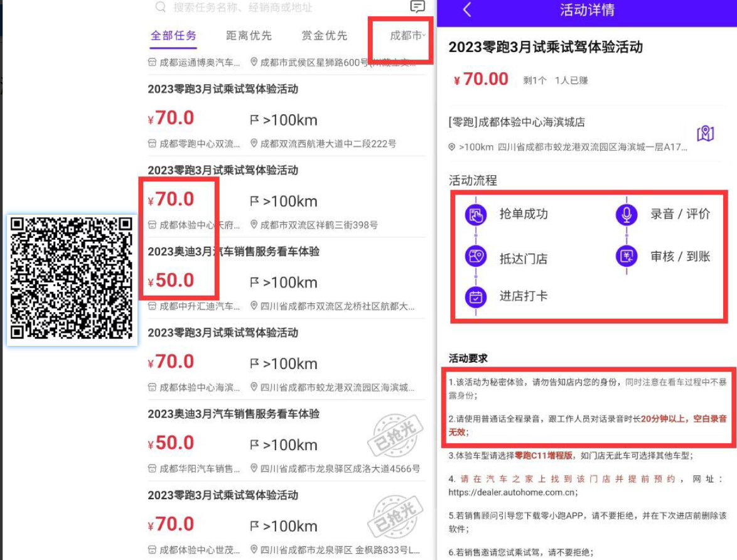Click location pin beside 成都市双流区祥鹤三街398号
This screenshot has width=737, height=560.
point(254,224)
